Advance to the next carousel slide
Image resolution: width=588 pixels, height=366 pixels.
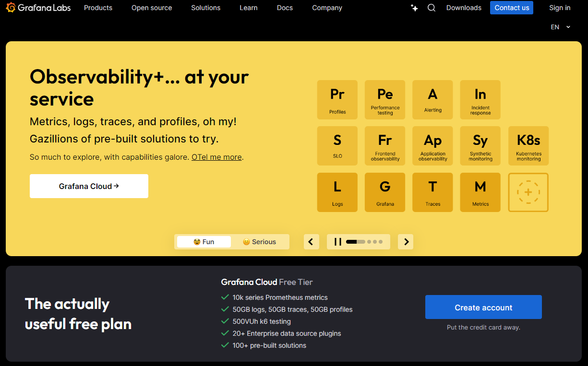pyautogui.click(x=406, y=242)
